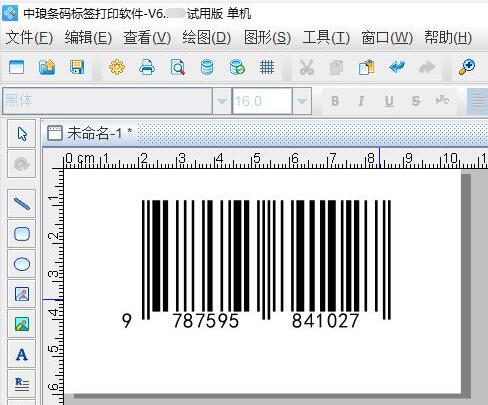Save the label with floppy icon
Viewport: 488px width, 405px height.
click(77, 67)
